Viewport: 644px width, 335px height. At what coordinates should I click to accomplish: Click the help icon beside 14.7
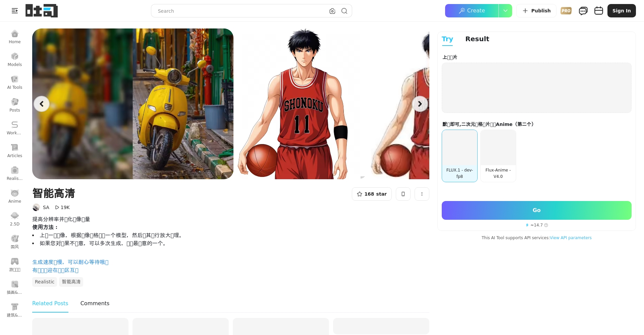click(546, 225)
